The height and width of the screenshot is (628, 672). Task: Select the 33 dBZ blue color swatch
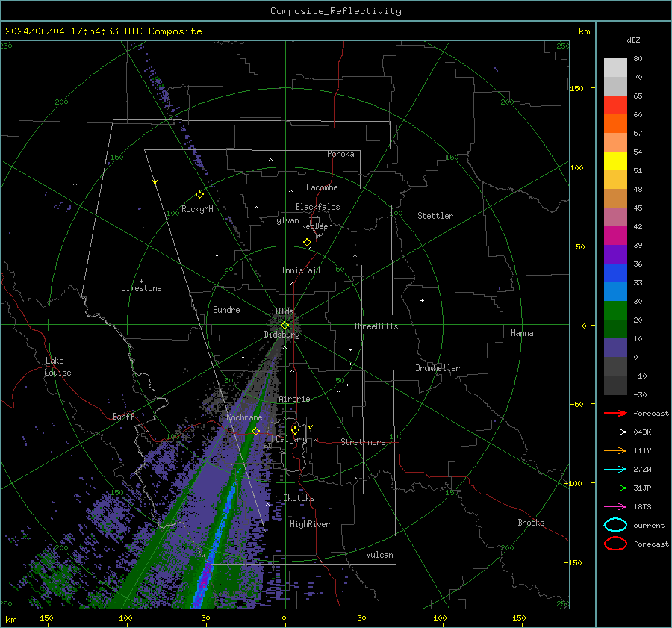(615, 273)
